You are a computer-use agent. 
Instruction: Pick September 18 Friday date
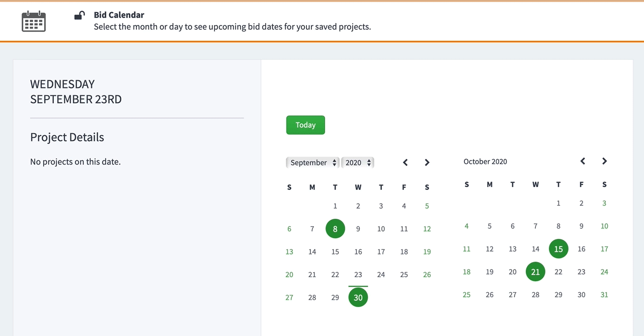click(404, 251)
